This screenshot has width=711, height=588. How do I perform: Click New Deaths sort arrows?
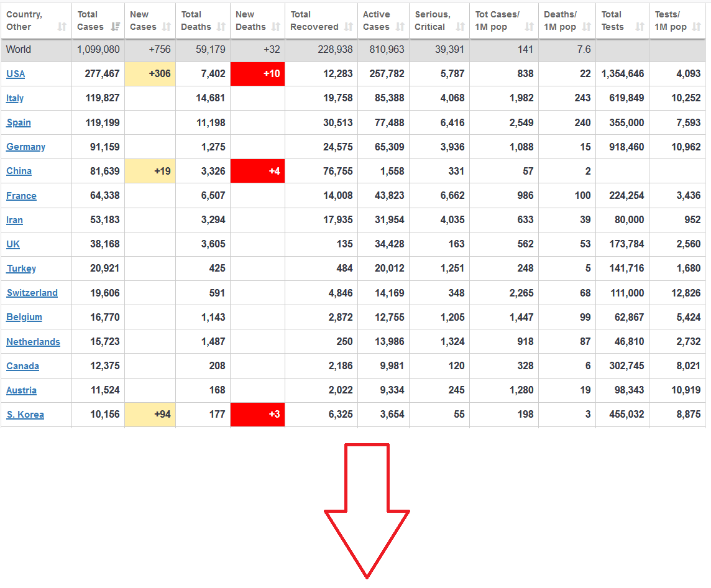point(275,27)
